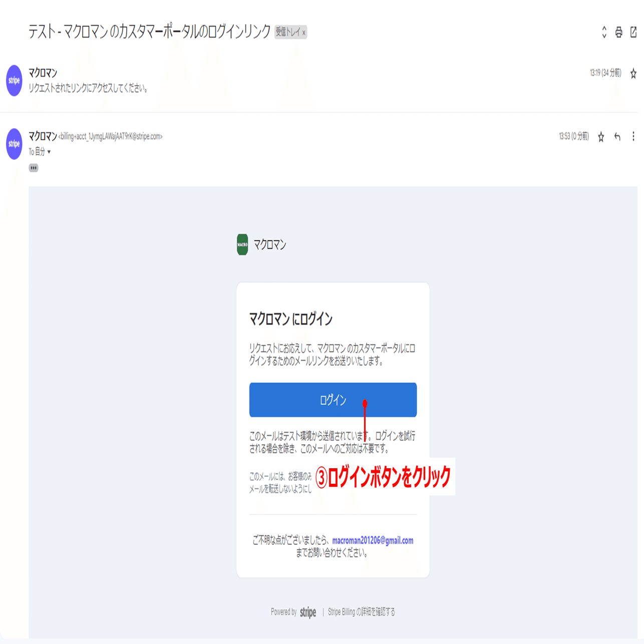Click macroman201206@gmail.com email link
The height and width of the screenshot is (644, 644).
coord(373,540)
